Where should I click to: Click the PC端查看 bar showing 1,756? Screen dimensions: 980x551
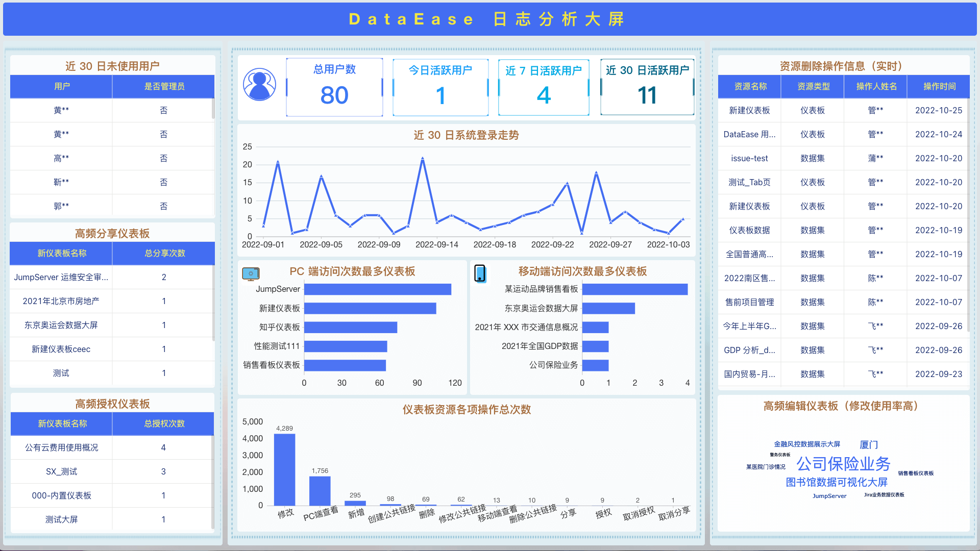coord(320,491)
